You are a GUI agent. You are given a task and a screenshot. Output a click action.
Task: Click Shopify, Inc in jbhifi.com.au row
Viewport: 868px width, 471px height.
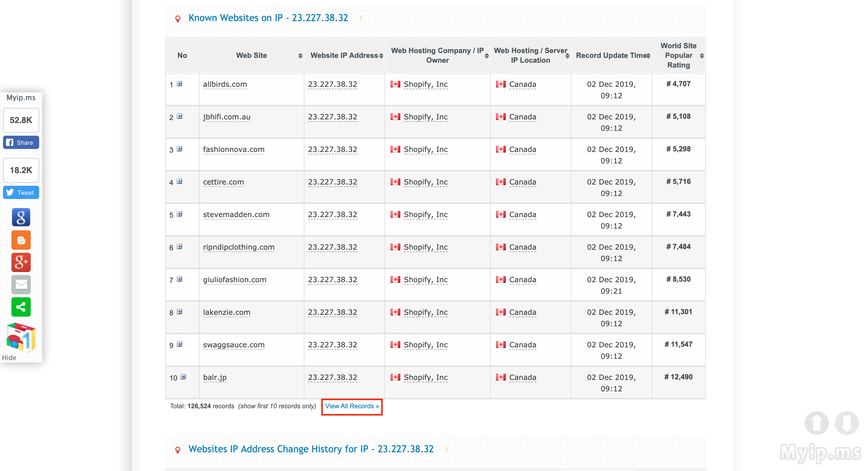click(x=426, y=117)
